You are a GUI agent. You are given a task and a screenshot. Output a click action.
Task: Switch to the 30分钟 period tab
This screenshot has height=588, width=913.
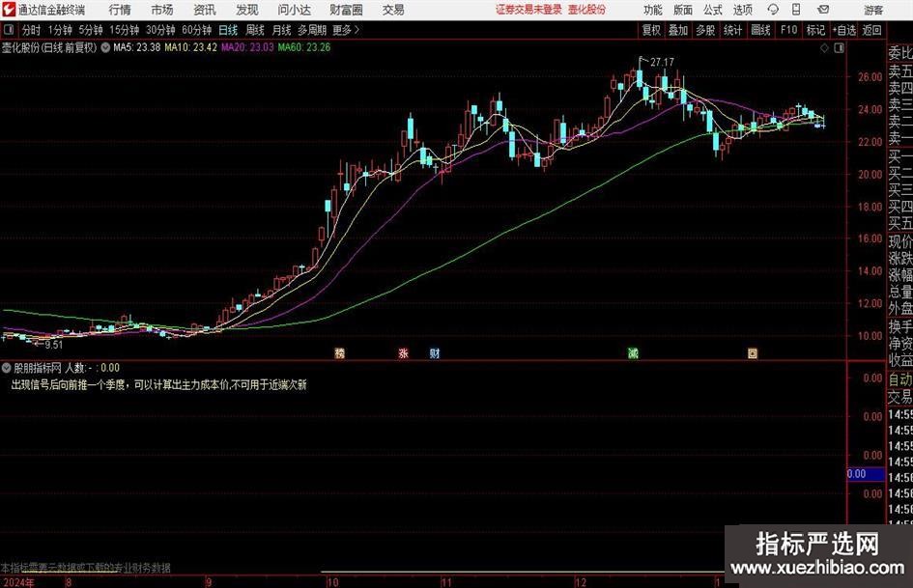[160, 30]
